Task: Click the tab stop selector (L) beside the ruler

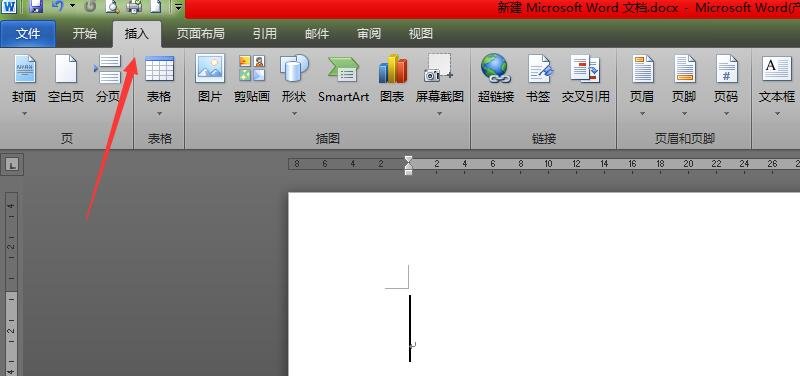Action: pos(13,165)
